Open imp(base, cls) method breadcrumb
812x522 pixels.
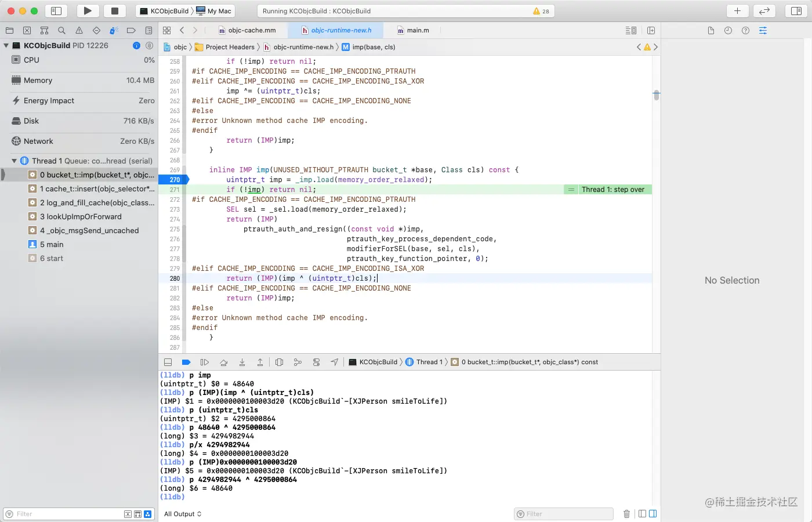tap(368, 47)
